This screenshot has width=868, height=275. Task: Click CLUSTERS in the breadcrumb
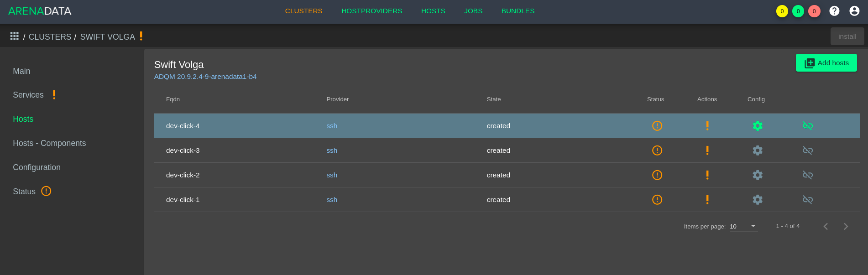50,37
